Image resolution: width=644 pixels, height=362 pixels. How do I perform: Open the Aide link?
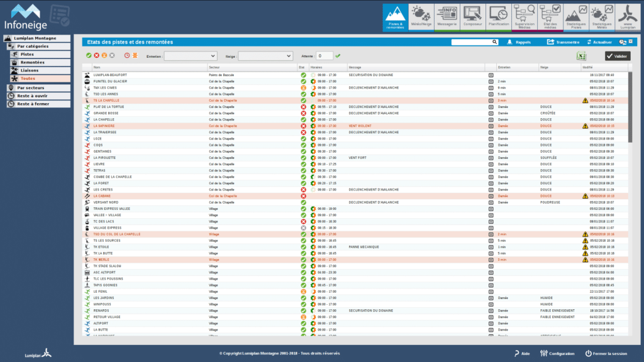[x=522, y=353]
